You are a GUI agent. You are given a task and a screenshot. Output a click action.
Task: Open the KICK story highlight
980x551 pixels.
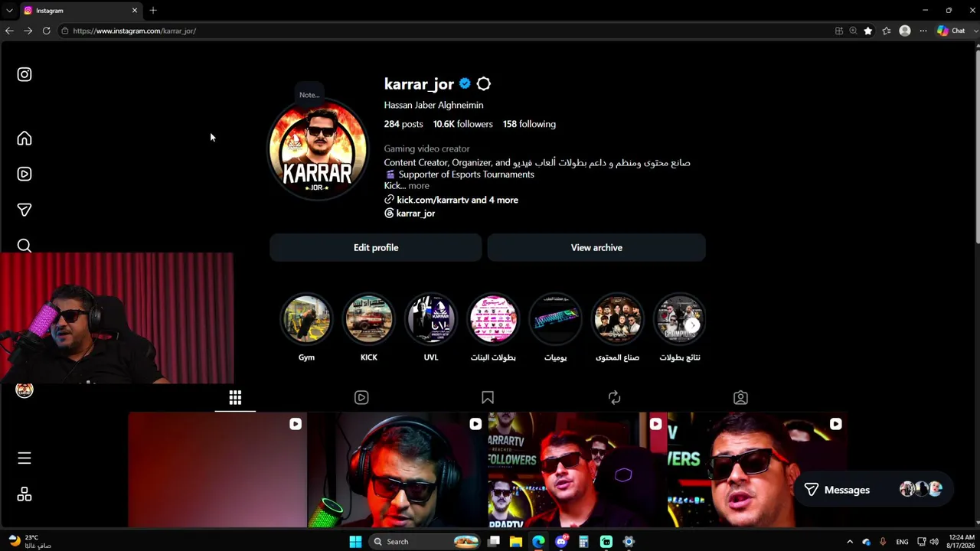(x=369, y=319)
